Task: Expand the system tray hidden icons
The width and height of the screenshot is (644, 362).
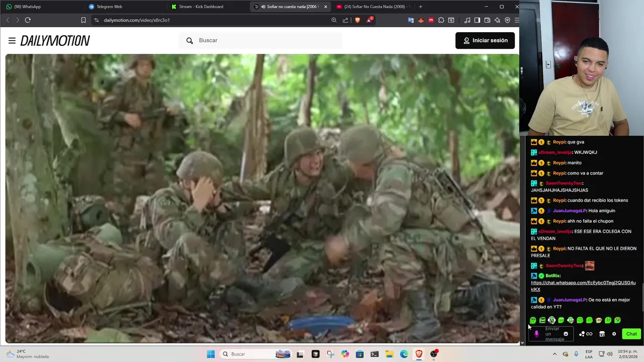Action: pyautogui.click(x=555, y=354)
